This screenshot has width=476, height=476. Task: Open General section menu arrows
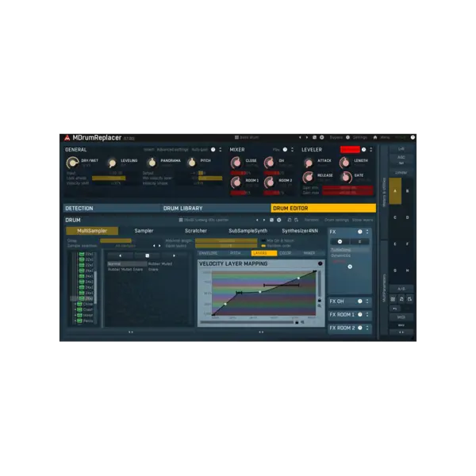point(221,150)
